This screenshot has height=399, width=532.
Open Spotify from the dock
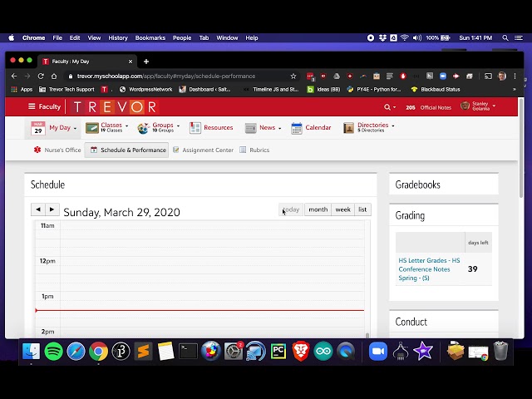[x=53, y=351]
